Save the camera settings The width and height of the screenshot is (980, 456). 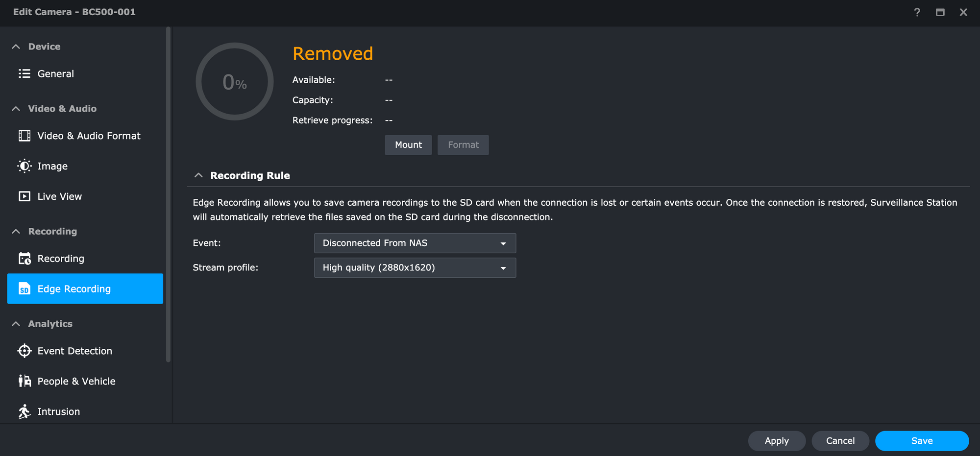point(922,441)
